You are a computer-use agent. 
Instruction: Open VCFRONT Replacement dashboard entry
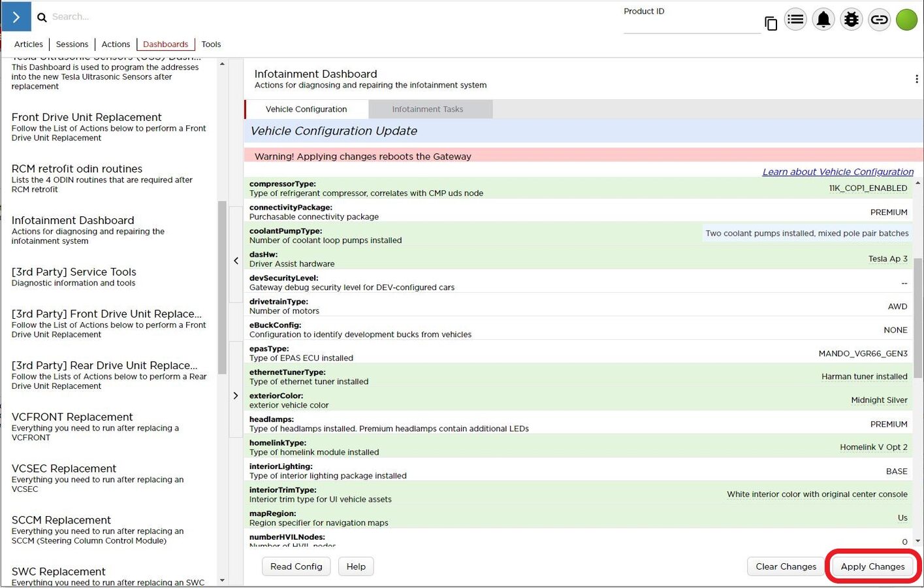tap(72, 417)
